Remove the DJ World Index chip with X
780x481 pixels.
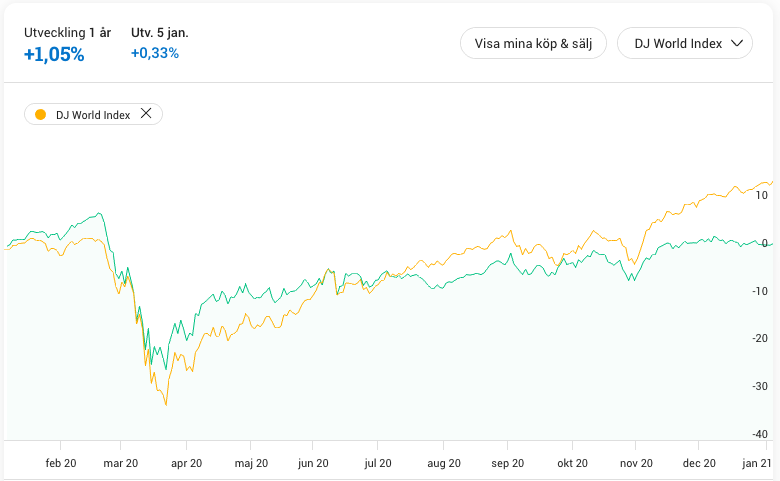coord(146,114)
